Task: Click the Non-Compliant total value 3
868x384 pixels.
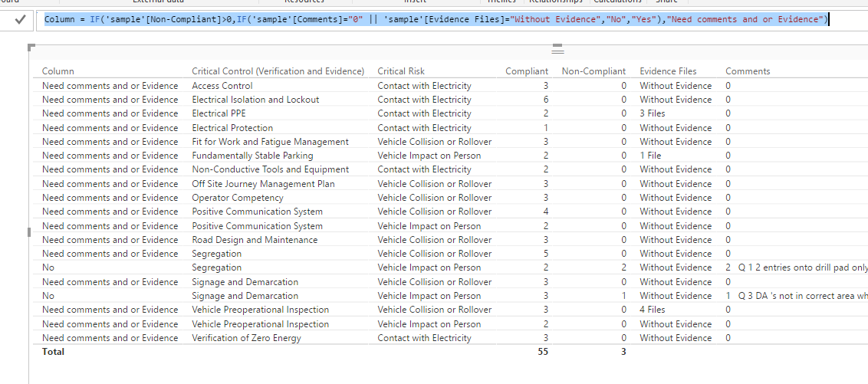Action: (x=623, y=352)
